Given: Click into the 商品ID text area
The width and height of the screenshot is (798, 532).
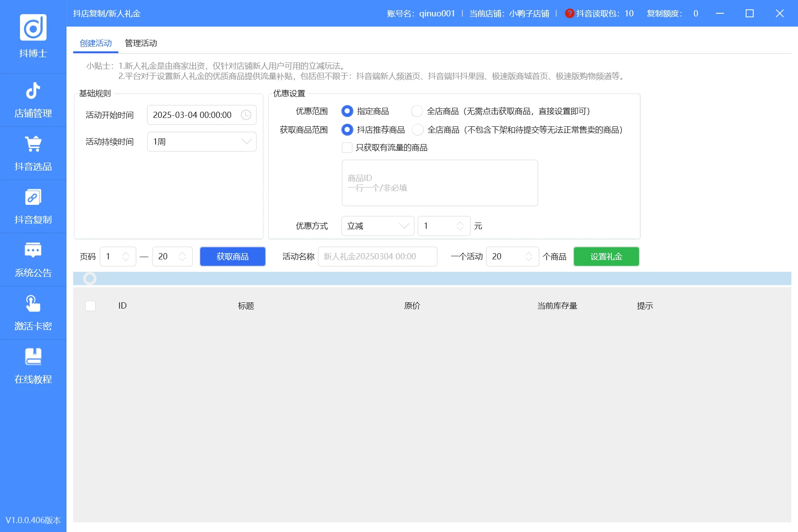Looking at the screenshot, I should [x=440, y=183].
